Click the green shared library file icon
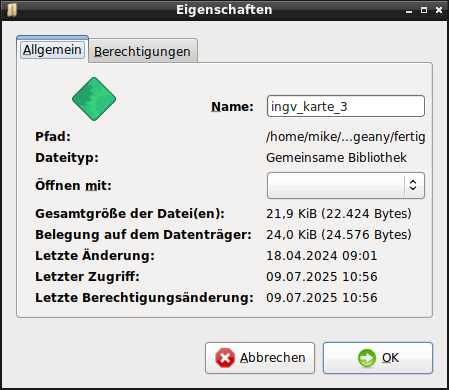 click(94, 99)
